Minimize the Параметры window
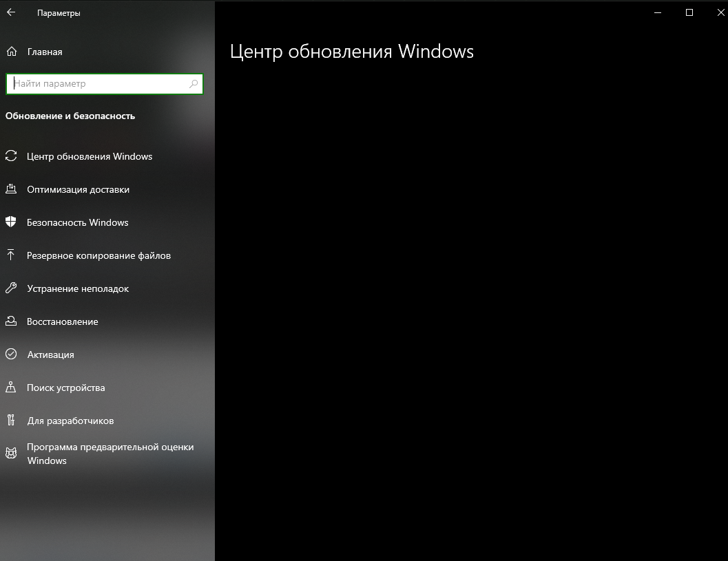This screenshot has width=728, height=561. pos(658,12)
